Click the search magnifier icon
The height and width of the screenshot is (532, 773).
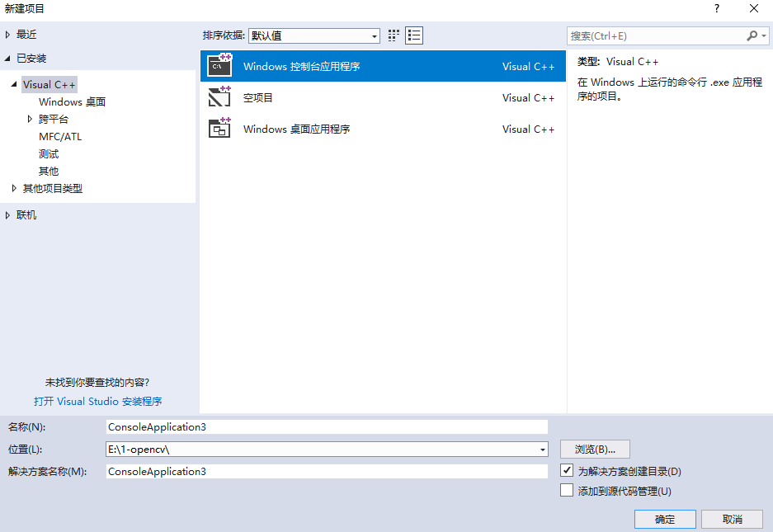pos(752,35)
